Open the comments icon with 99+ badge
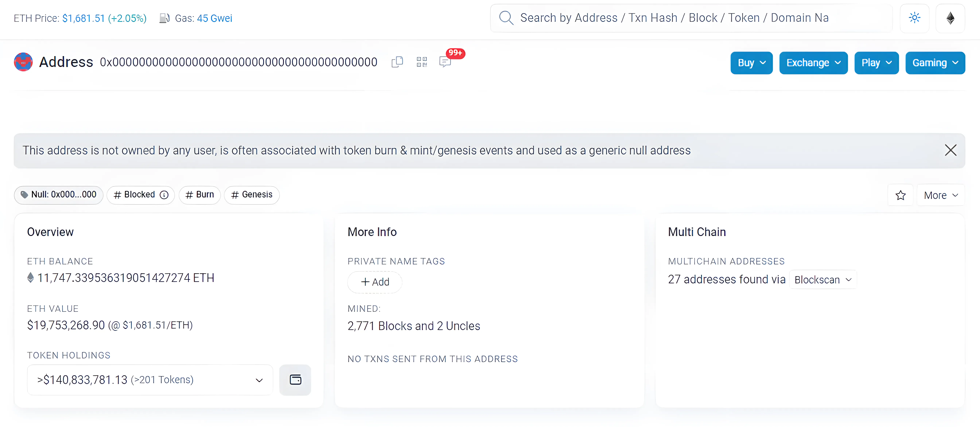The width and height of the screenshot is (980, 427). click(x=445, y=62)
